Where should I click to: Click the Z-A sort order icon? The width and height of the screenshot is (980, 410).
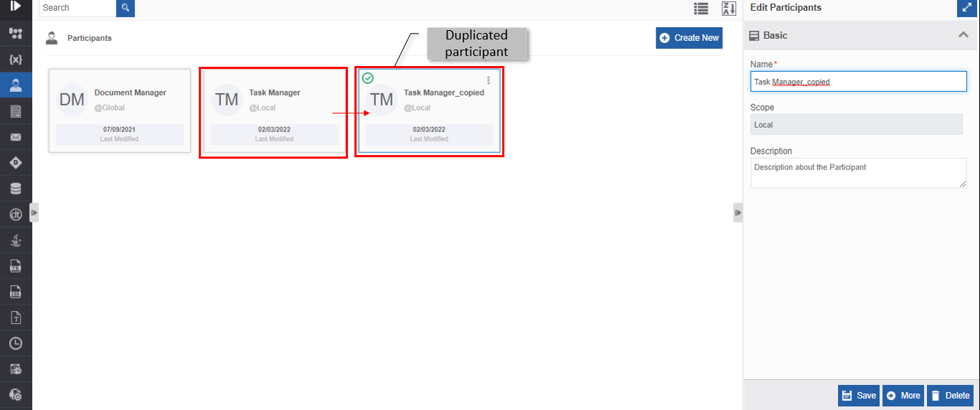tap(729, 9)
